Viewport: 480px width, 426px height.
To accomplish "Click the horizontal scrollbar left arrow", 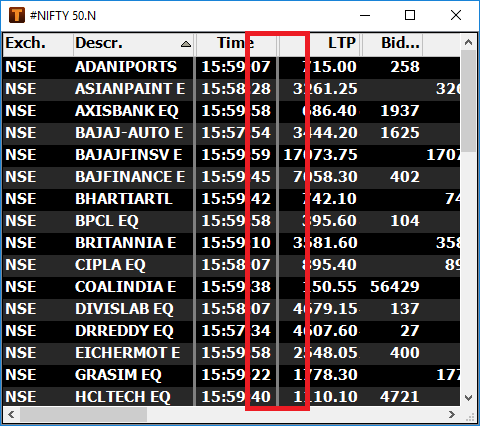I will (x=11, y=414).
